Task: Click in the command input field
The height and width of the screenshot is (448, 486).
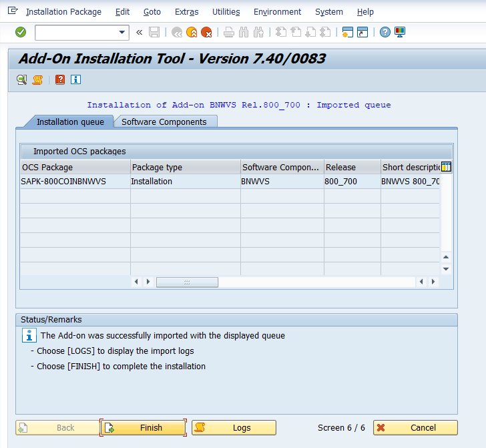Action: coord(75,32)
